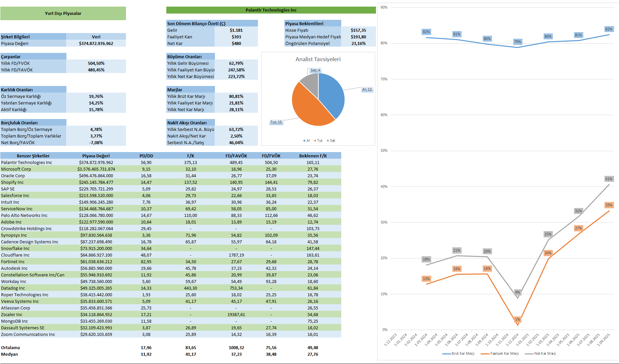Select the 1.12.2023 x-axis date label
Viewport: 619px width, 364px height.
pyautogui.click(x=390, y=340)
